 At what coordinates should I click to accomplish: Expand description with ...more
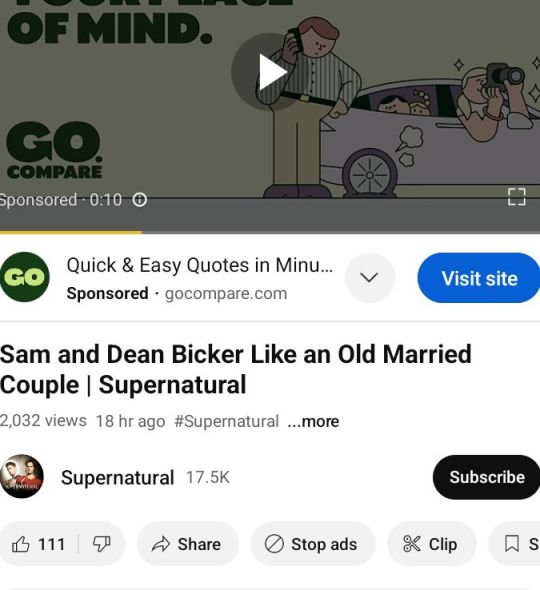(313, 421)
